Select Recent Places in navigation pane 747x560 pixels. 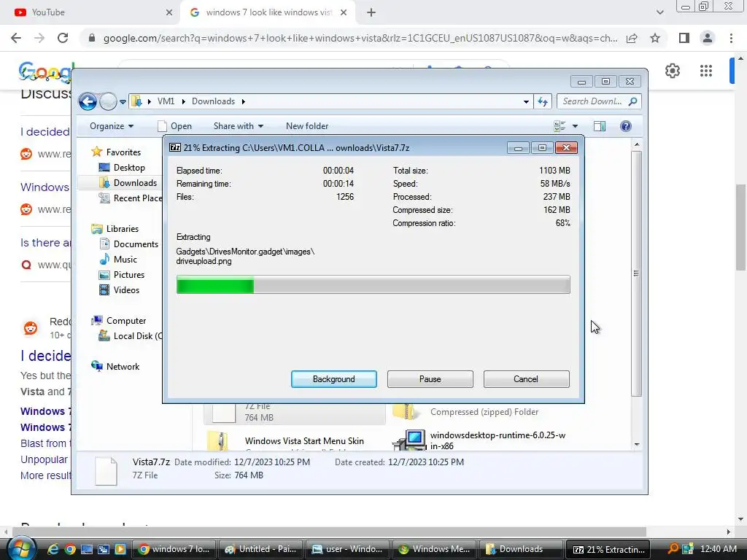131,198
